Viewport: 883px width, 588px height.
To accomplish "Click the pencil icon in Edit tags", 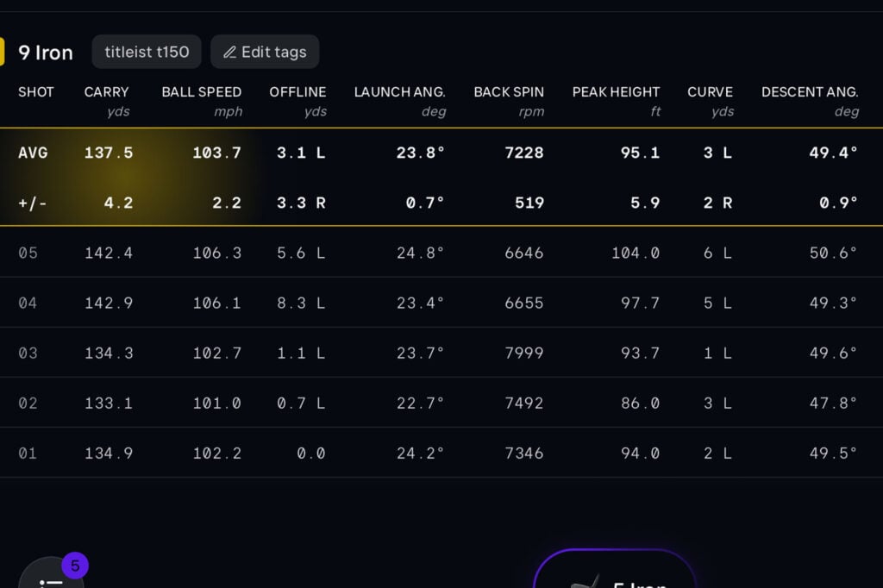I will (229, 52).
